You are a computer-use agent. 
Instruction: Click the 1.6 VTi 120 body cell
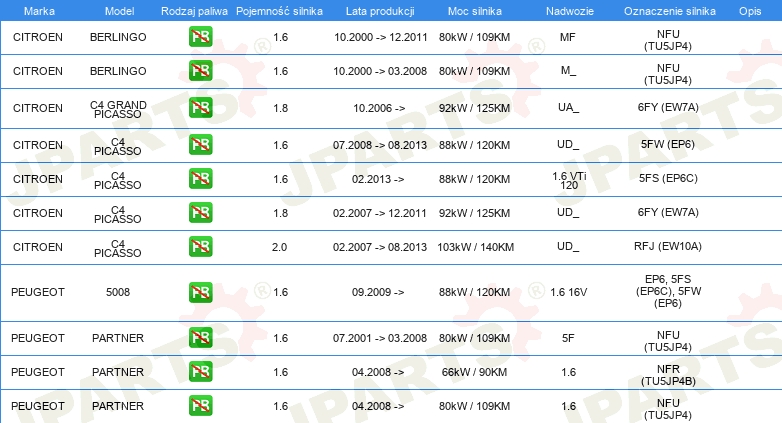pyautogui.click(x=569, y=181)
